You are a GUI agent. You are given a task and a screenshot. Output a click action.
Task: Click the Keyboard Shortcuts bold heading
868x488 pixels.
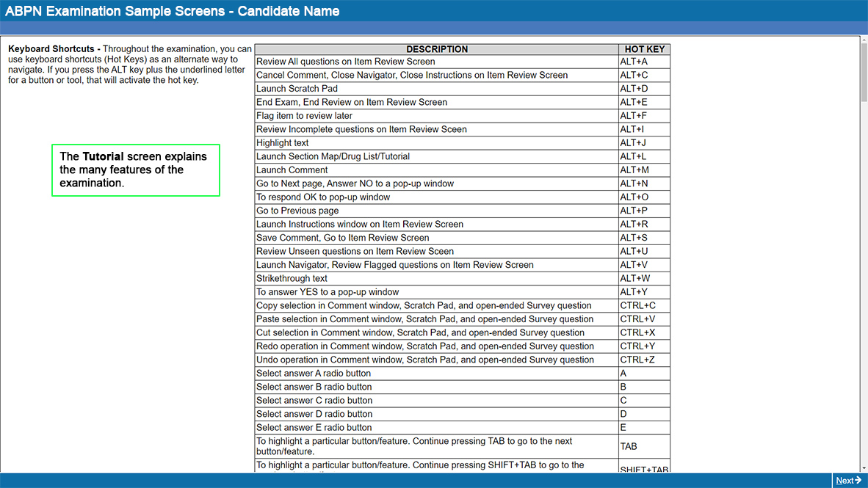coord(54,49)
